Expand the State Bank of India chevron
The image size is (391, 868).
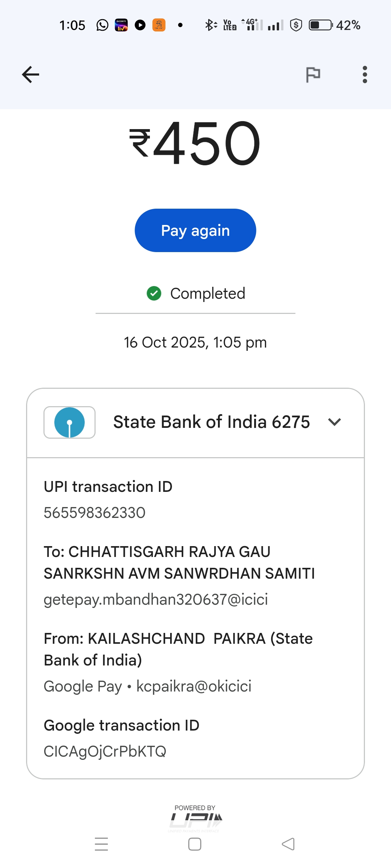[x=334, y=422]
